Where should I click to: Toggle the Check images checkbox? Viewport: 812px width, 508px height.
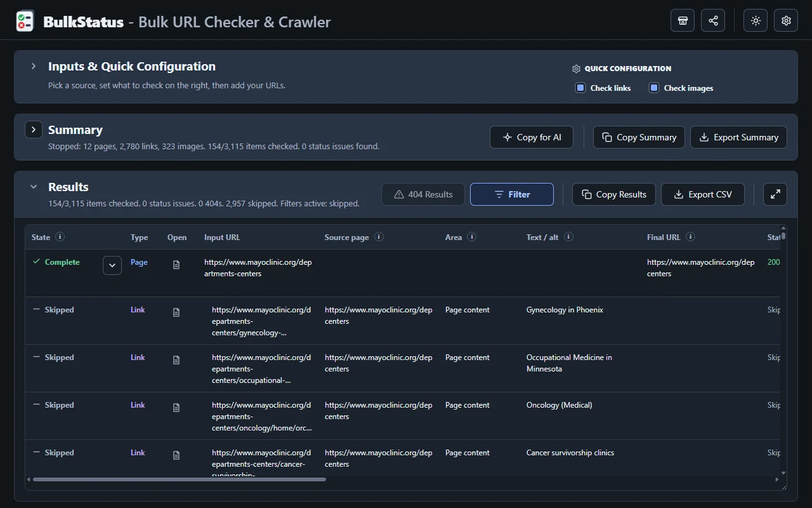coord(653,88)
